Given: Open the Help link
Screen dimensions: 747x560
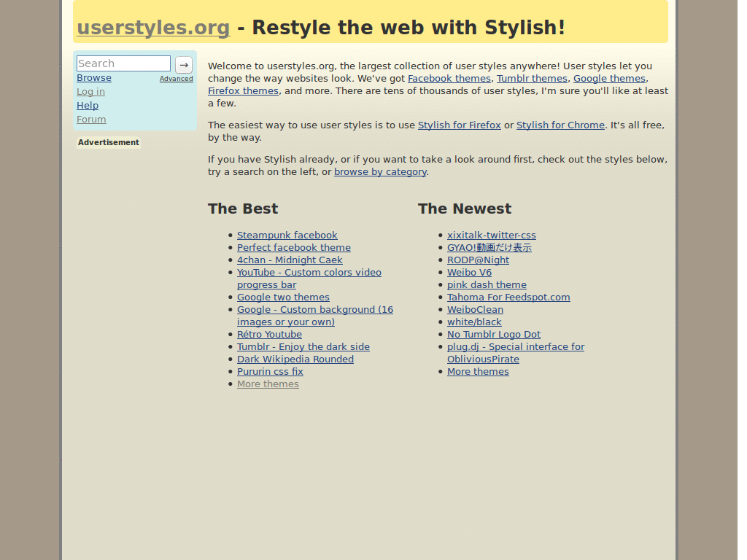Looking at the screenshot, I should pos(88,105).
